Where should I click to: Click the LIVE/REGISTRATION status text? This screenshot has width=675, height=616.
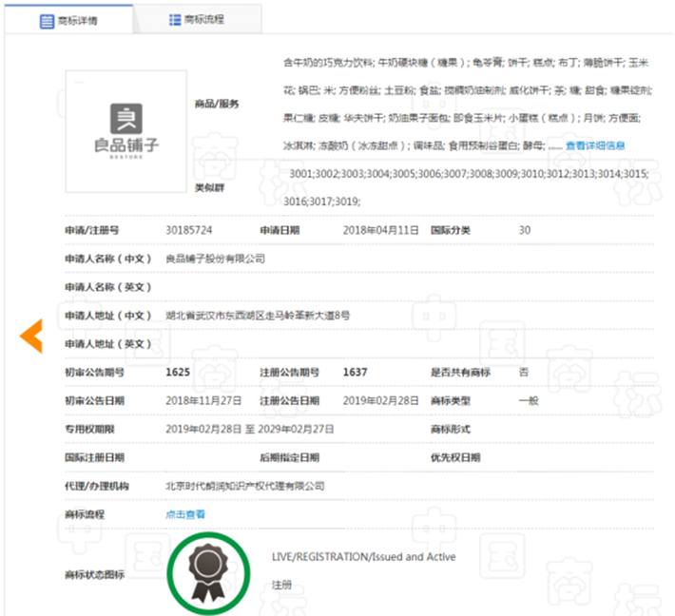[363, 556]
